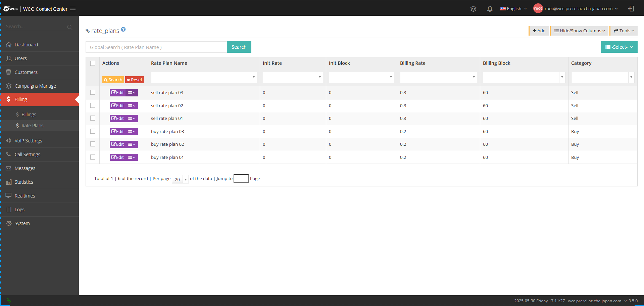The height and width of the screenshot is (306, 644).
Task: Click the orange Search filter button
Action: point(113,80)
